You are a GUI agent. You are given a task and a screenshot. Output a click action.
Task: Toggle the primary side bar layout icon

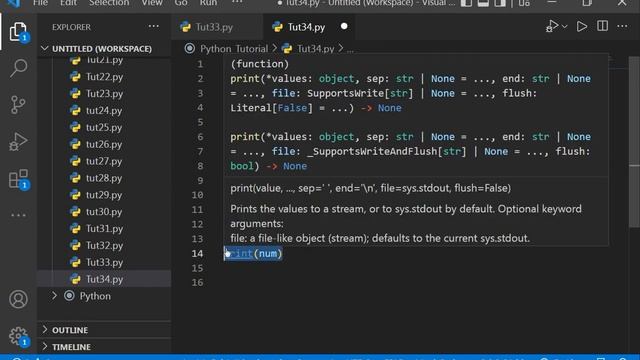click(x=466, y=3)
